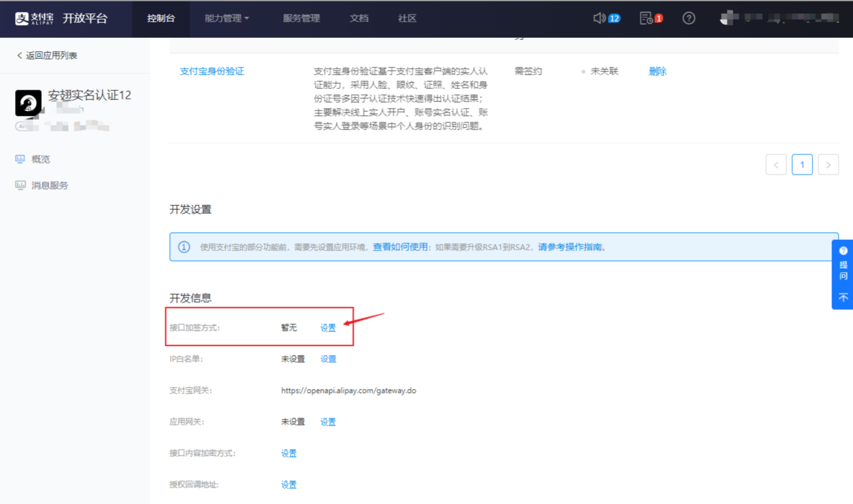The width and height of the screenshot is (853, 504).
Task: Click the 需签约 text
Action: click(528, 71)
